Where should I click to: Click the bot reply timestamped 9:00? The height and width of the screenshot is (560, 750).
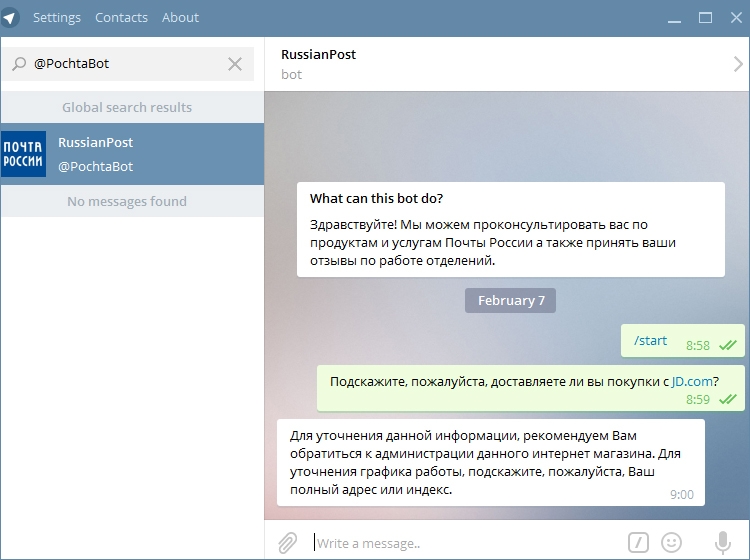pos(491,462)
